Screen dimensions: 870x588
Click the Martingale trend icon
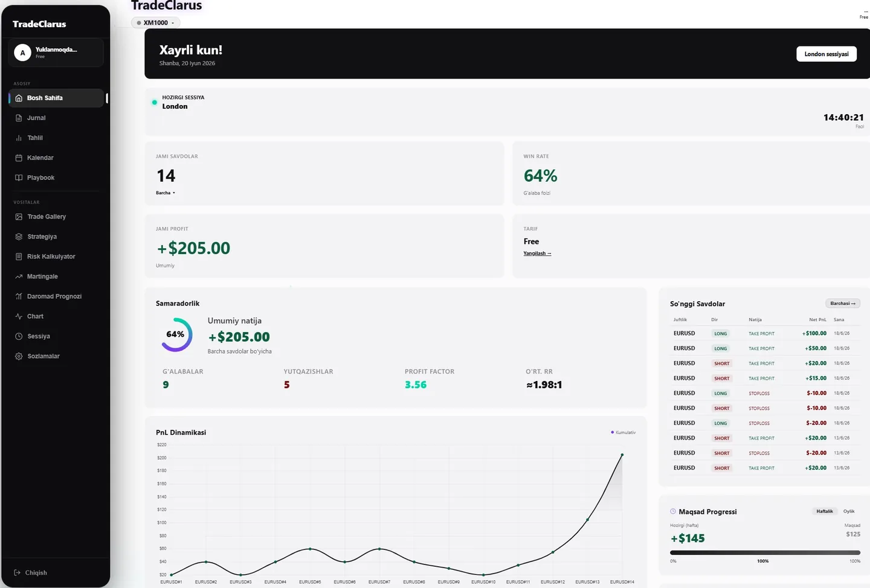click(19, 276)
